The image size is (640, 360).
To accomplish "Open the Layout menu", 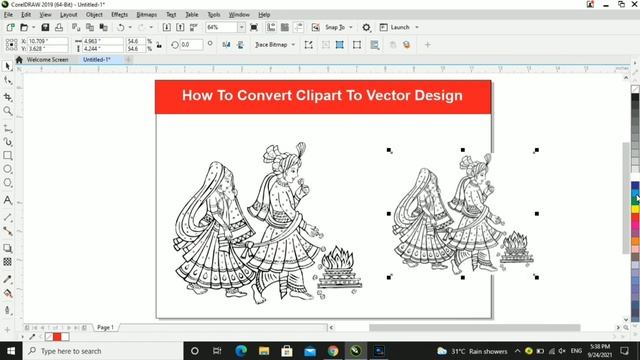I will tap(68, 14).
